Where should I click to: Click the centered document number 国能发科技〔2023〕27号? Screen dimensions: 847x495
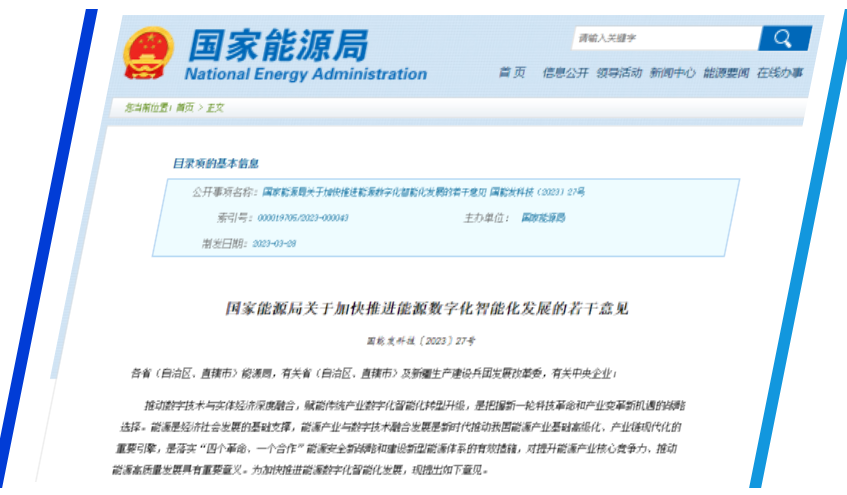click(421, 341)
